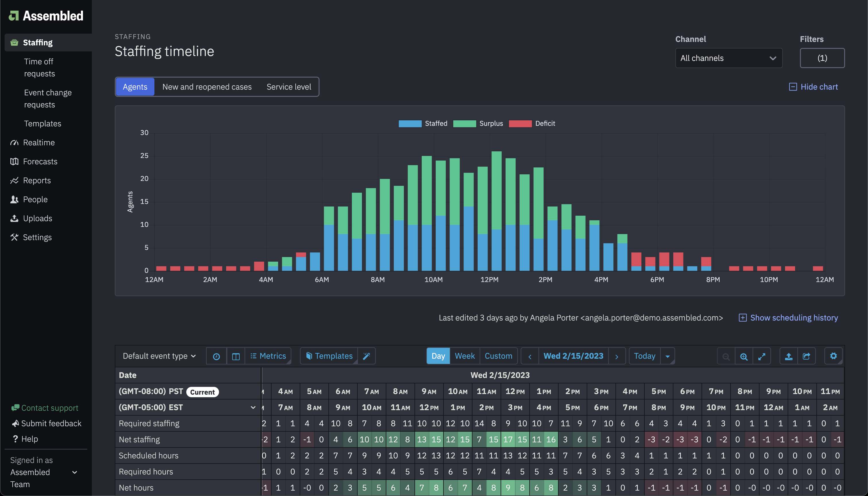Open Default event type dropdown
The height and width of the screenshot is (496, 868).
click(x=159, y=356)
